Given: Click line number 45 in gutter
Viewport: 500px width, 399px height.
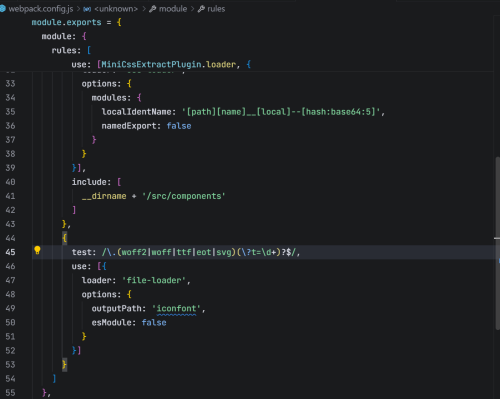Looking at the screenshot, I should (10, 252).
